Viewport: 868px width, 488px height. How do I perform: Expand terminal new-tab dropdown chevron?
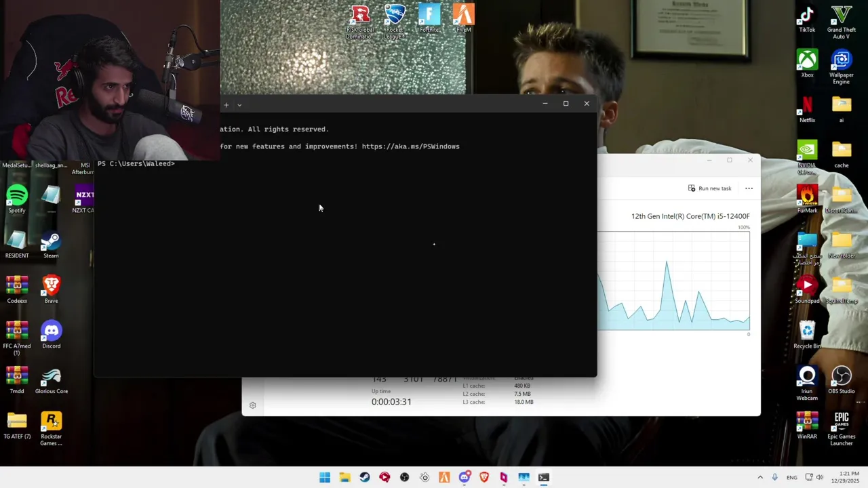(x=239, y=104)
